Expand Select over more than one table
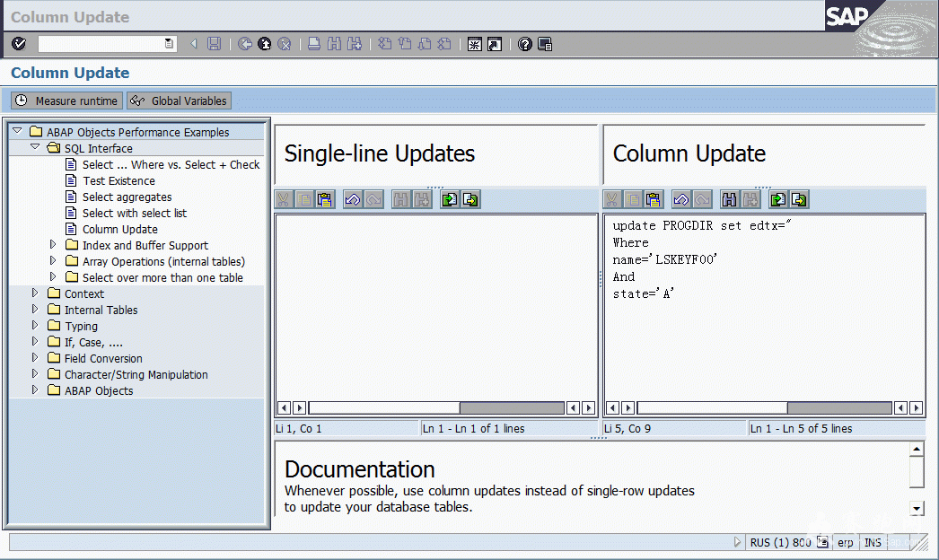The height and width of the screenshot is (560, 939). pos(53,276)
